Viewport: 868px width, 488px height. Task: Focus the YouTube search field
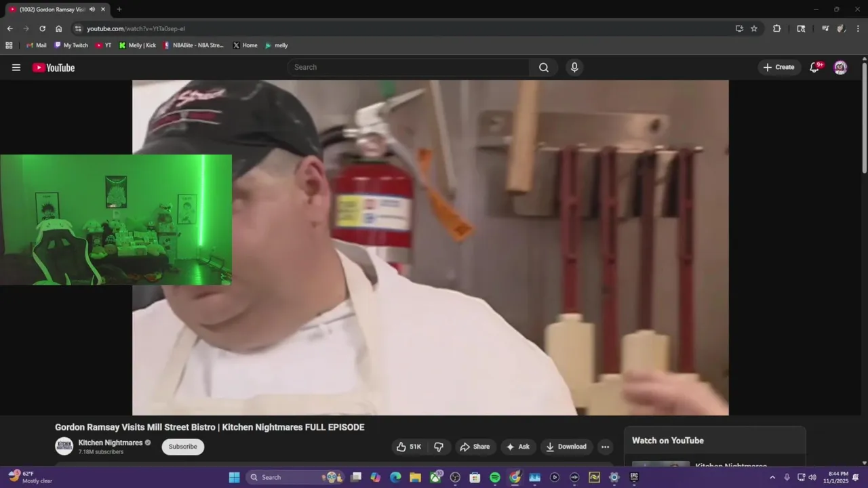[408, 67]
